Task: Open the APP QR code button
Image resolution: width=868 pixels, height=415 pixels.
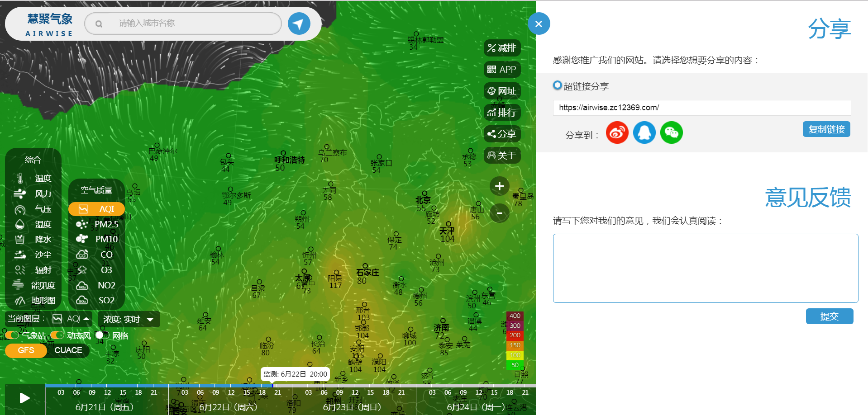Action: [502, 70]
